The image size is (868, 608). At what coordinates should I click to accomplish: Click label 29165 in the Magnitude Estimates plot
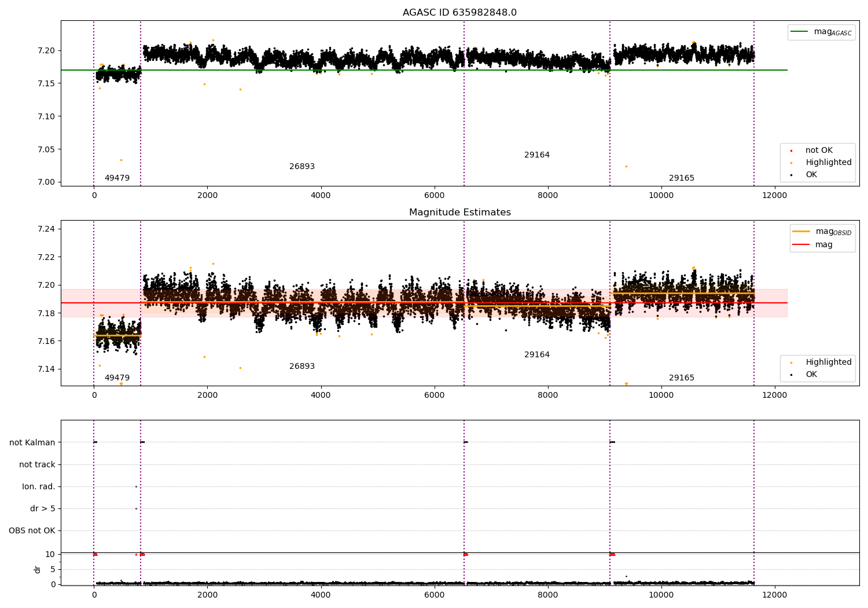(682, 378)
